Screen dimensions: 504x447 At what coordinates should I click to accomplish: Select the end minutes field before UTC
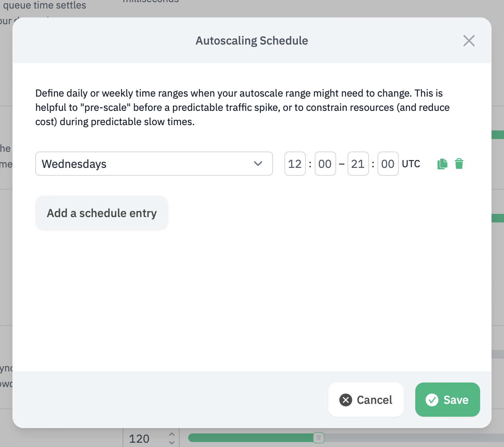(x=388, y=164)
